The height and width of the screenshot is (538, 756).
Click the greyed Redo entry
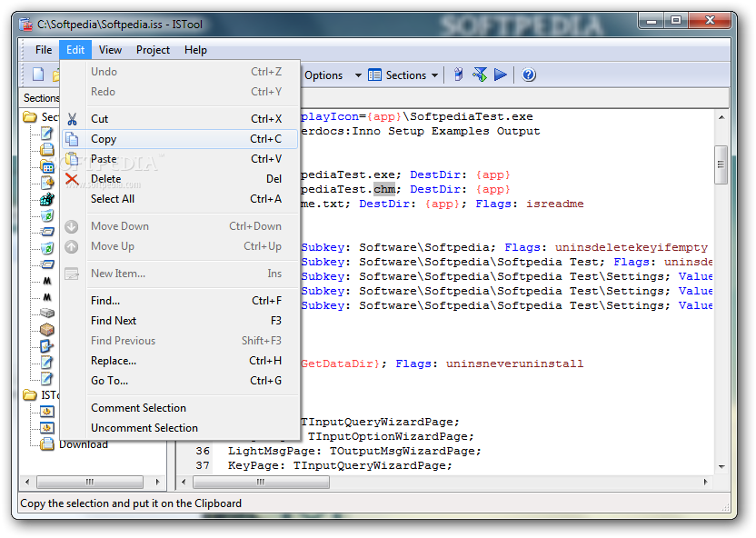click(180, 92)
